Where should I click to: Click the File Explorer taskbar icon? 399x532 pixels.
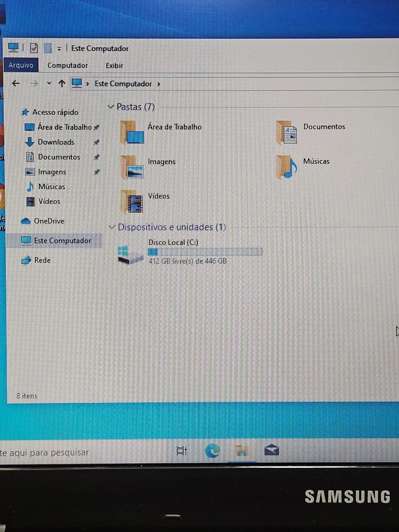(x=241, y=451)
